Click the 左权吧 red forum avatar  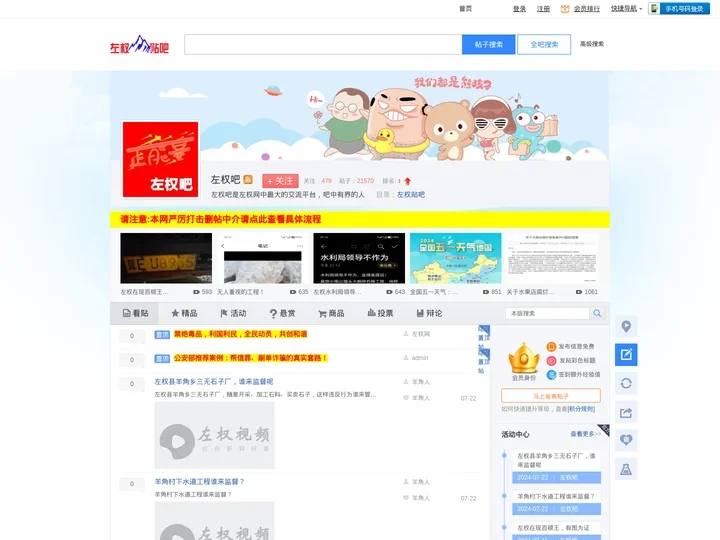[161, 159]
